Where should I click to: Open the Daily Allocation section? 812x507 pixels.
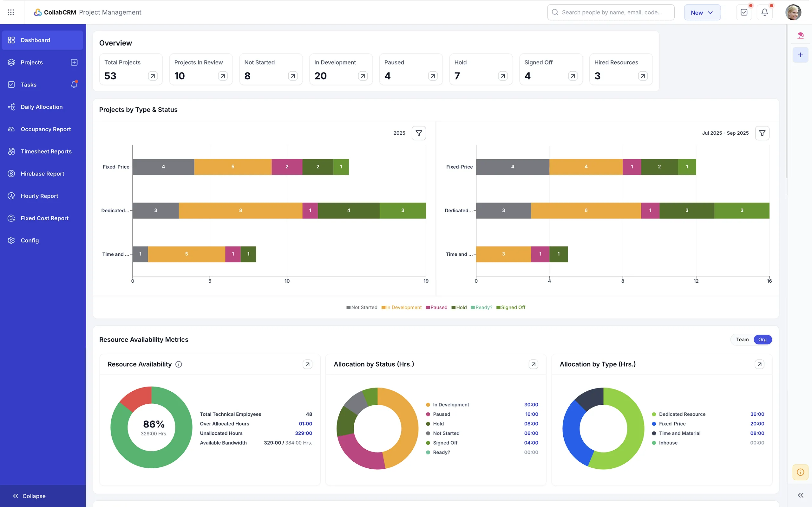click(41, 107)
